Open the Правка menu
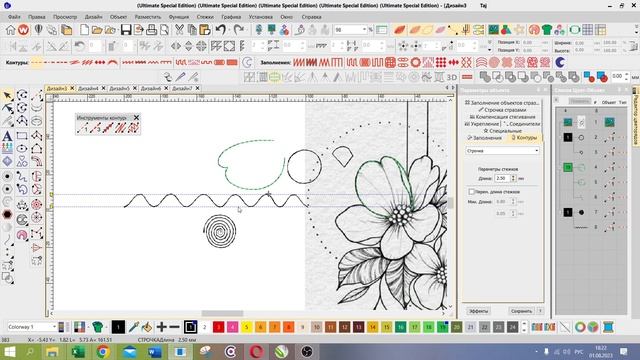Viewport: 640px width, 360px height. click(x=37, y=17)
